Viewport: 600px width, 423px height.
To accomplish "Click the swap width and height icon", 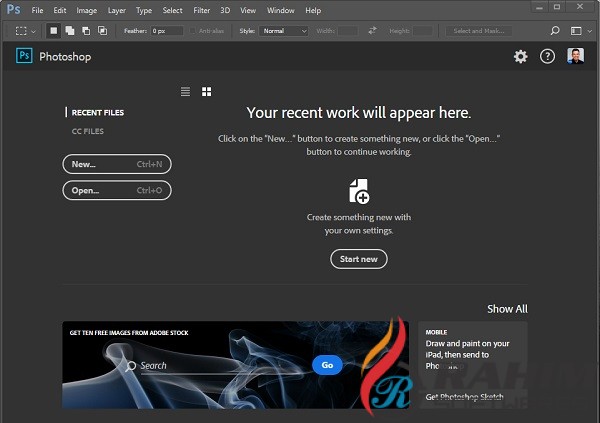I will 372,31.
